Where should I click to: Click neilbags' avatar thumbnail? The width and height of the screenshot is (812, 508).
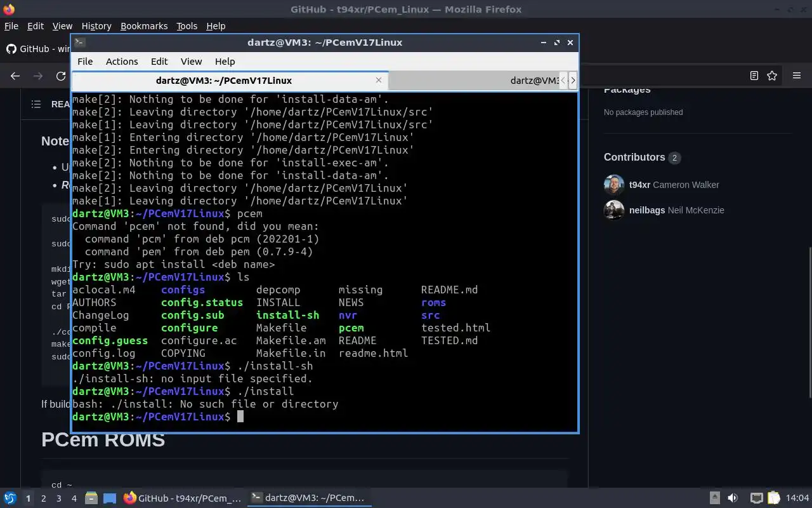click(614, 210)
